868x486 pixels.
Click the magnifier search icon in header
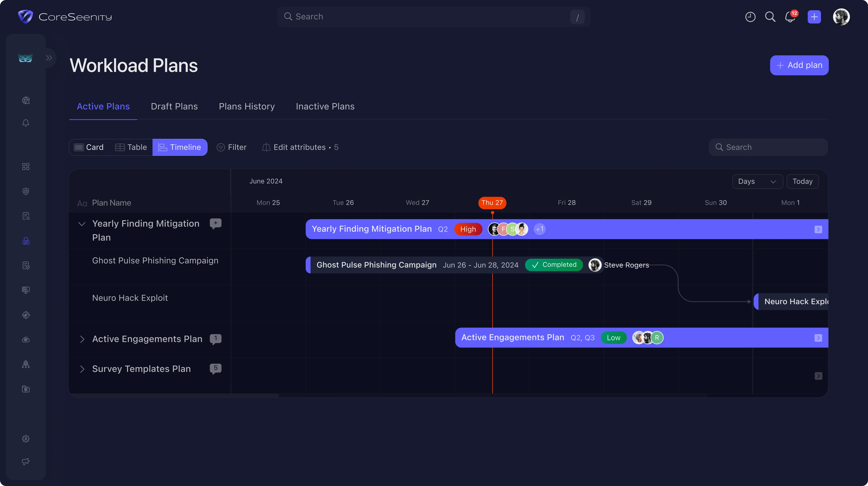point(770,17)
